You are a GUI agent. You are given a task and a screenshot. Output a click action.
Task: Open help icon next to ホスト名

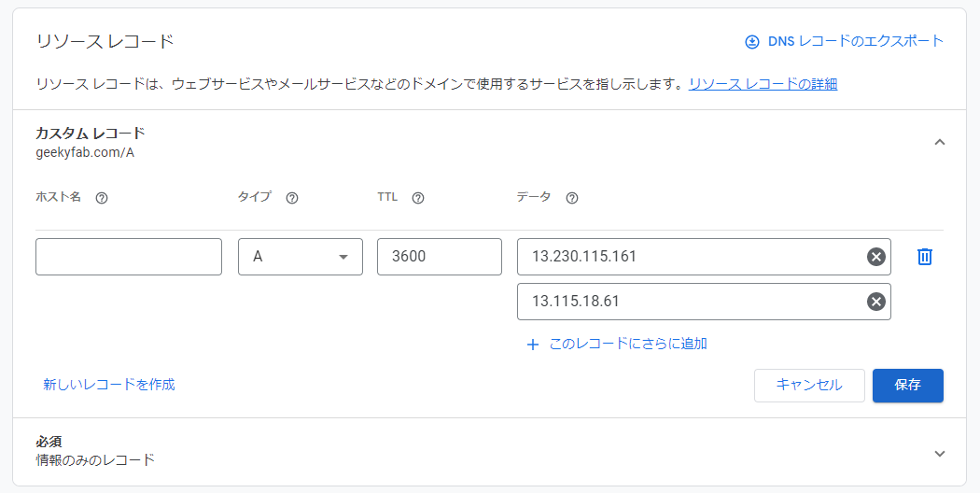[102, 198]
